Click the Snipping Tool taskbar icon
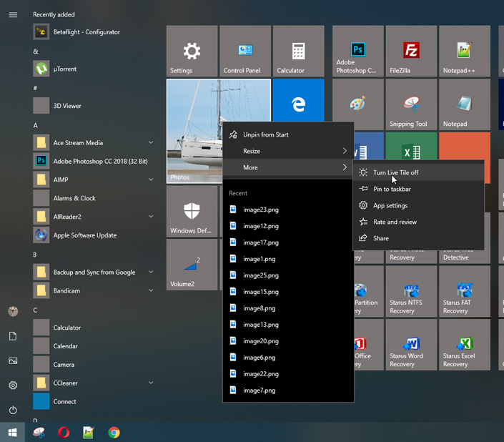 [x=39, y=433]
